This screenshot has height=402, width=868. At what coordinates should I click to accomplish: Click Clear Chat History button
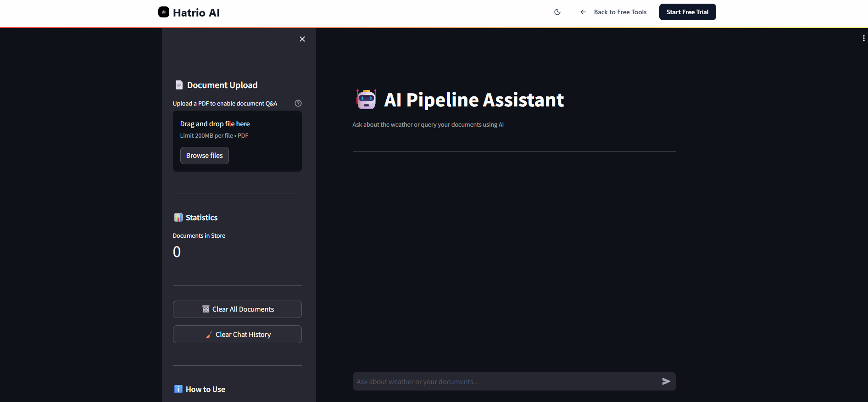[237, 335]
